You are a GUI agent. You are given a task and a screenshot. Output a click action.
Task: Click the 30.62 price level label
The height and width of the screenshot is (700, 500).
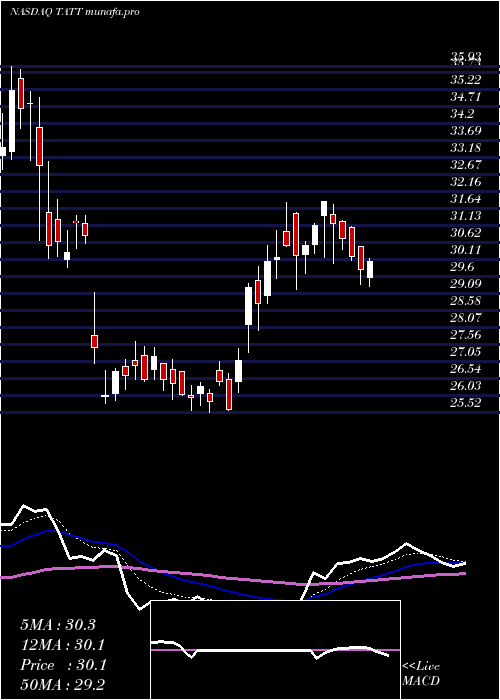(x=466, y=232)
